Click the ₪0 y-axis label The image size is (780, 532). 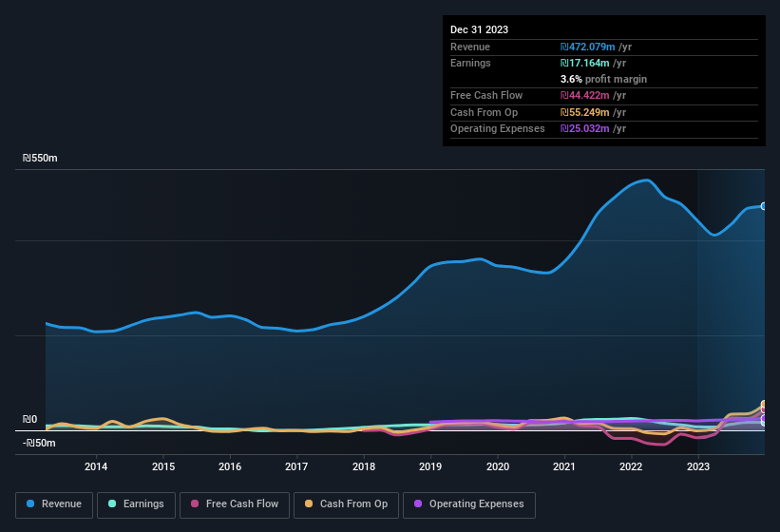point(29,419)
